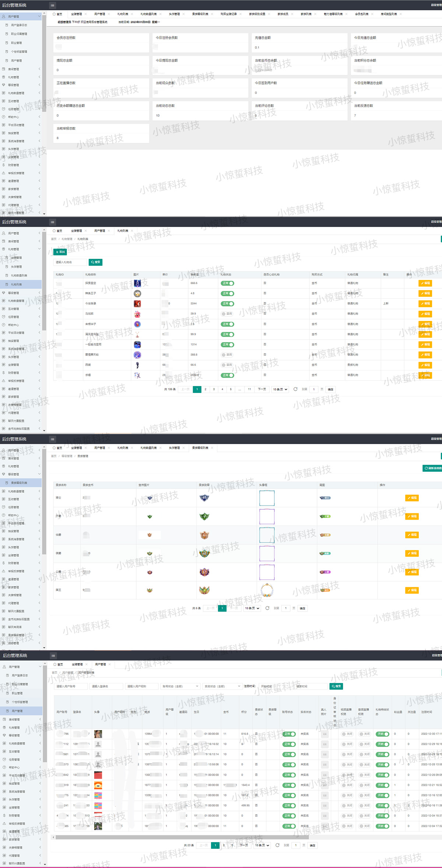Click the 国王 noble medal badge icon
This screenshot has height=868, width=442.
204,590
